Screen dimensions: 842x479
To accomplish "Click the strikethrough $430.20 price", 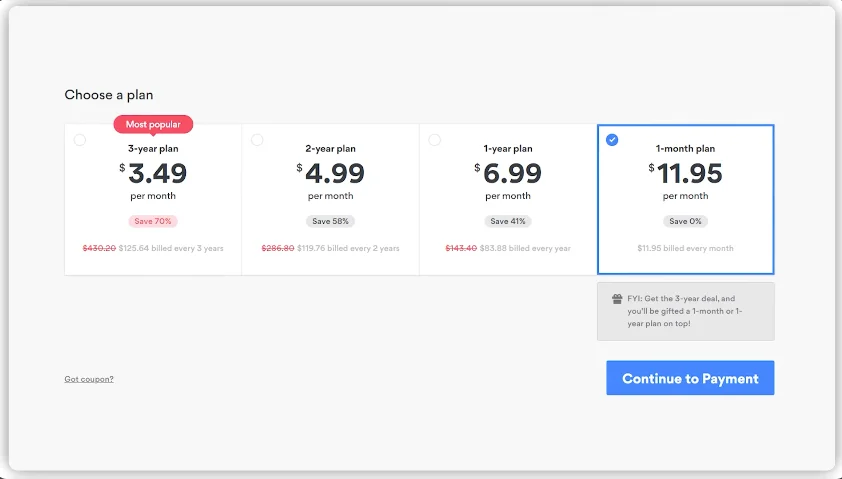I will (99, 248).
